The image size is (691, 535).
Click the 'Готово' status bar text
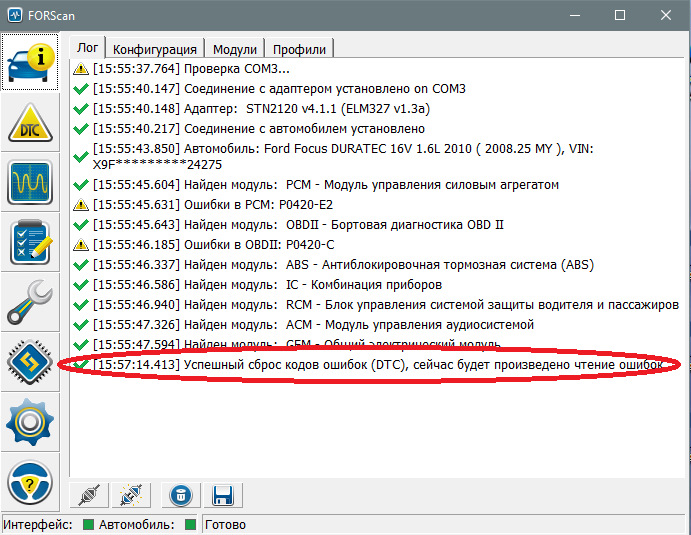tap(225, 524)
